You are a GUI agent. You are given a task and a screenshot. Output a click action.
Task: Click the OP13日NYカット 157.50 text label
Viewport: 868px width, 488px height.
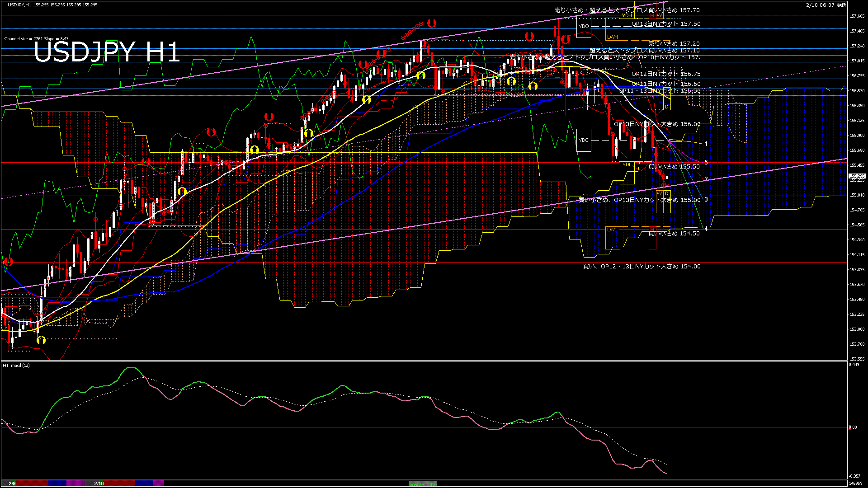(664, 24)
